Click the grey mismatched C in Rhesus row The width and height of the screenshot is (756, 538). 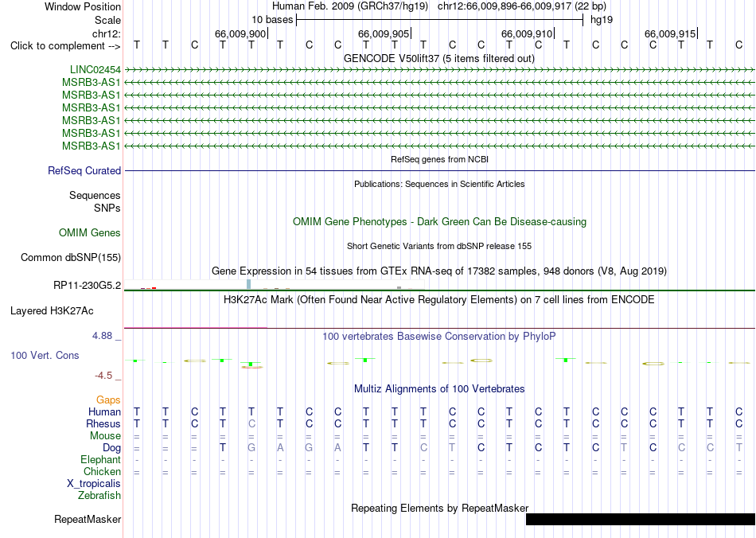point(251,423)
